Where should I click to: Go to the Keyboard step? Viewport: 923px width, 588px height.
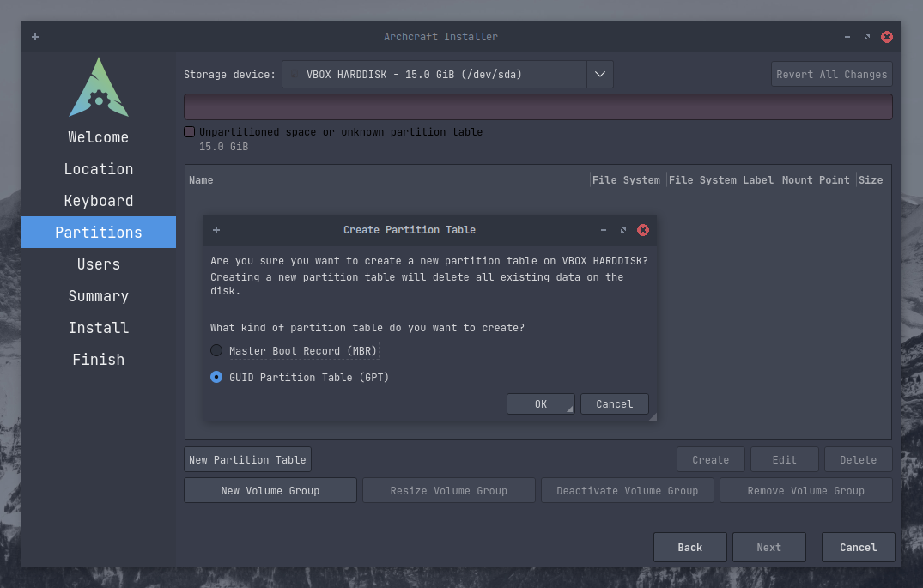98,201
